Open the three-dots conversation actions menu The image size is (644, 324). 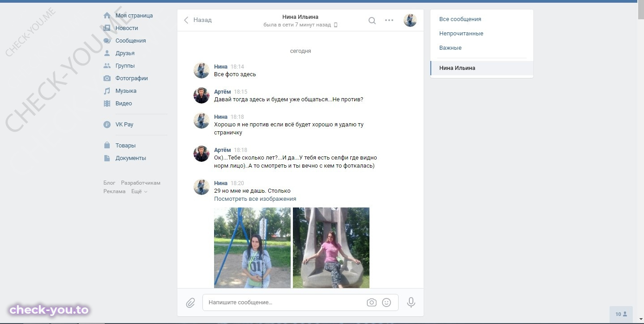389,20
